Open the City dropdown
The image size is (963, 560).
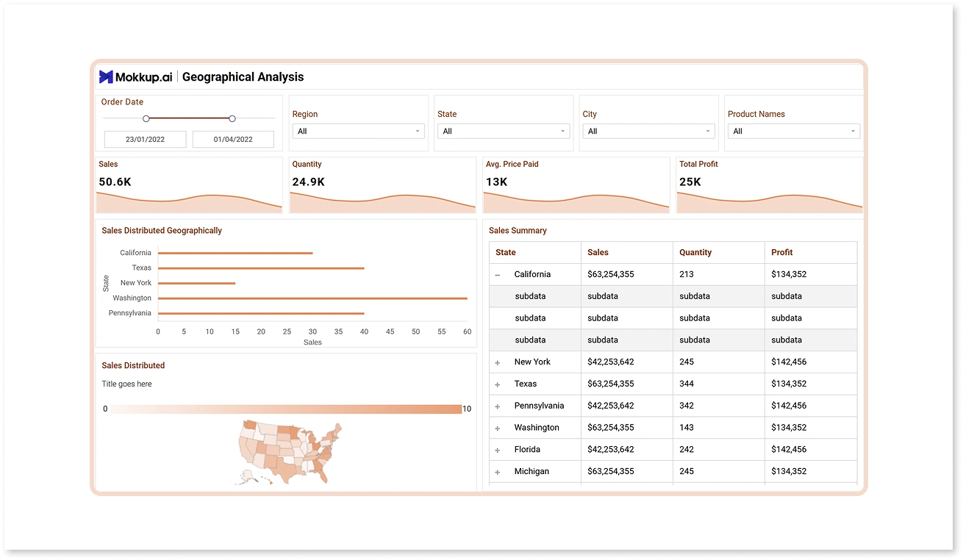click(x=648, y=132)
